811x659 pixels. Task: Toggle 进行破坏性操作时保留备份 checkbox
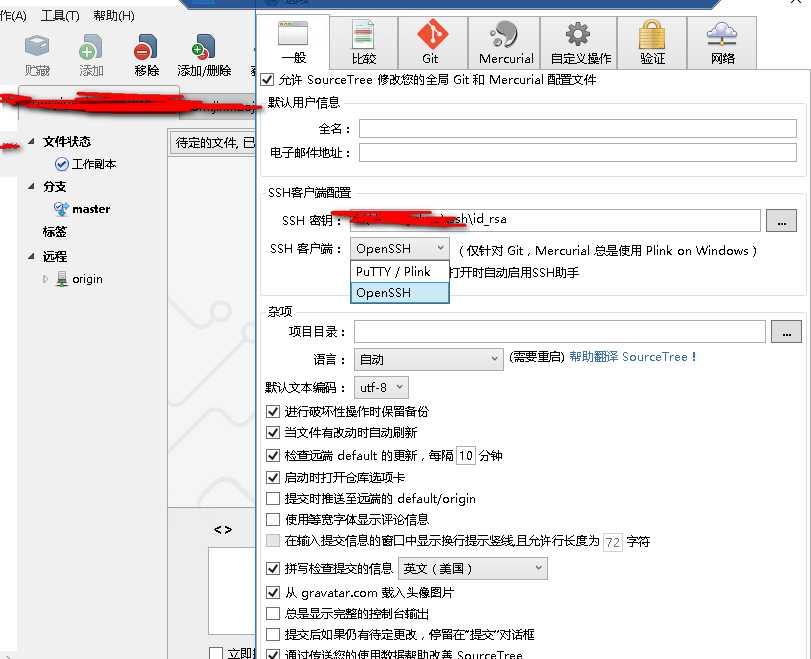pyautogui.click(x=273, y=412)
